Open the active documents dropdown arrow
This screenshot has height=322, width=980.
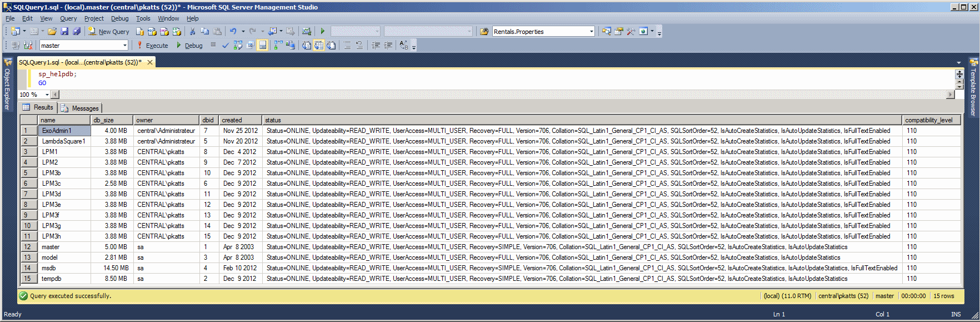point(959,63)
